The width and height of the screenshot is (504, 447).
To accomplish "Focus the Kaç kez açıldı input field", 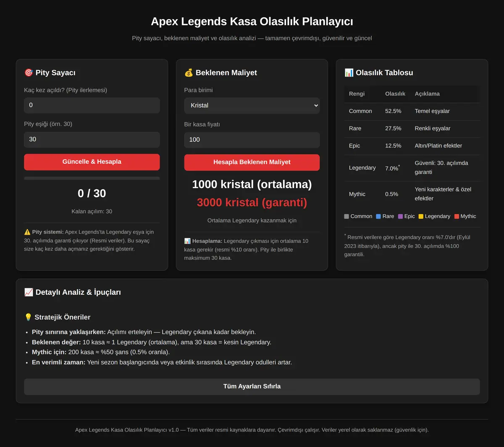I will click(92, 105).
